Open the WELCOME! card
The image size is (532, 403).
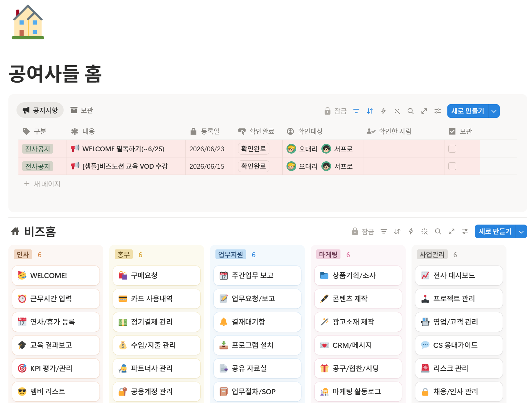[x=56, y=276]
